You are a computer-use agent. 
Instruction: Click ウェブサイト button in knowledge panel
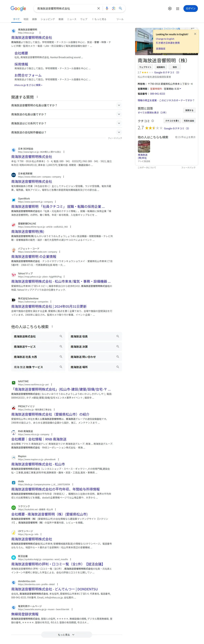(145, 67)
